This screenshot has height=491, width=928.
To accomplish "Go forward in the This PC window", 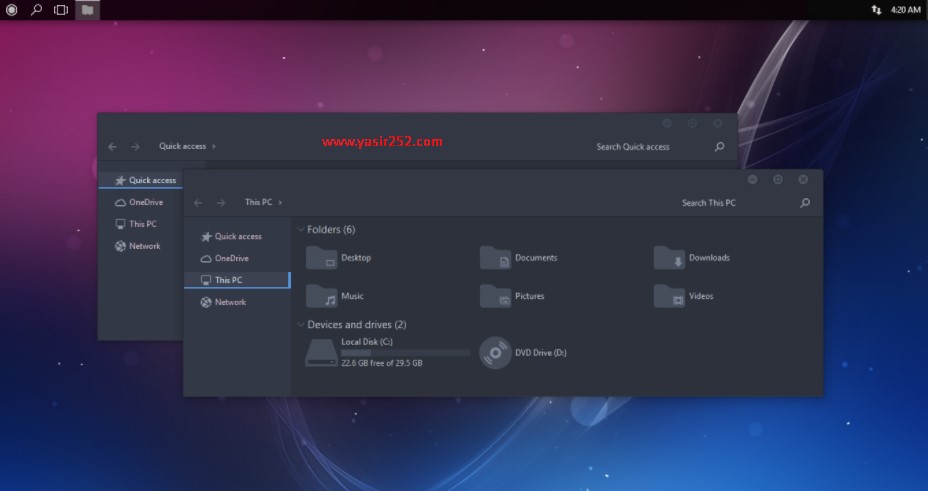I will tap(221, 202).
